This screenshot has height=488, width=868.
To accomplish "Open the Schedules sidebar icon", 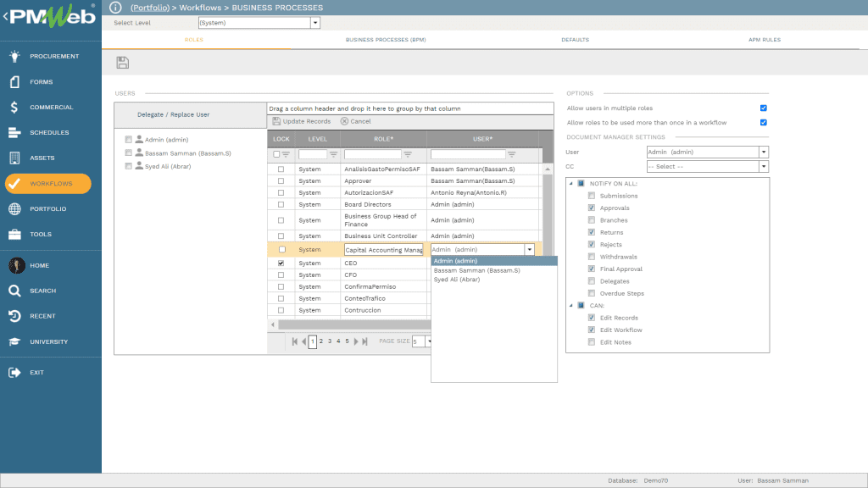I will (15, 133).
